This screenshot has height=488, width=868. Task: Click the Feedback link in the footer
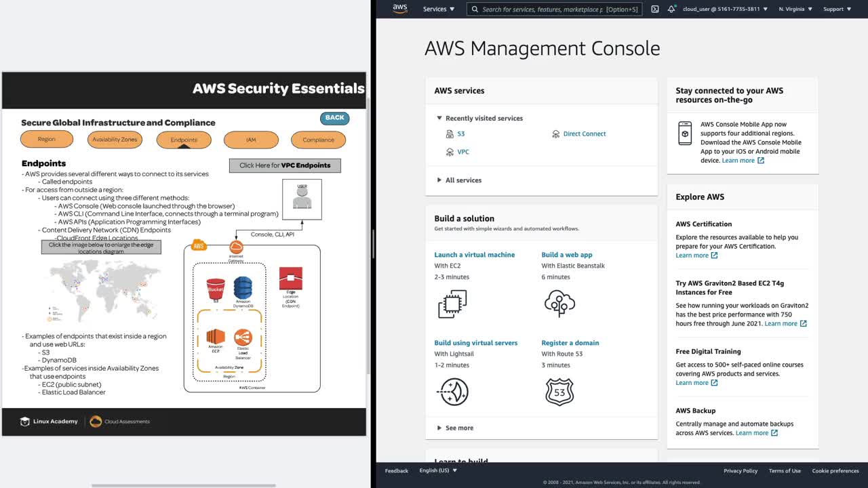click(x=397, y=471)
